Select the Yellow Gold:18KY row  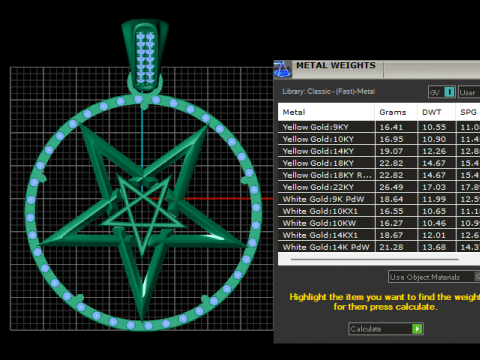tap(379, 163)
